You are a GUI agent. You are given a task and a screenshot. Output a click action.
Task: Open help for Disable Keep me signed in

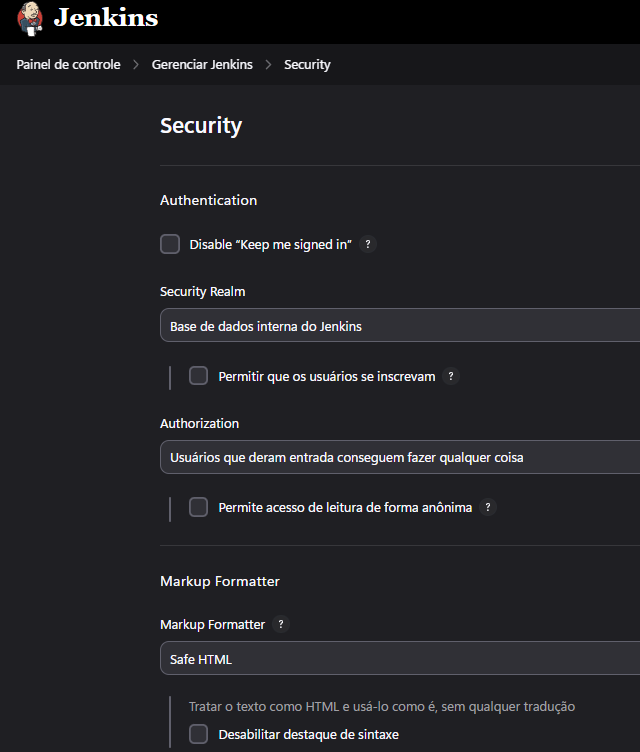368,245
